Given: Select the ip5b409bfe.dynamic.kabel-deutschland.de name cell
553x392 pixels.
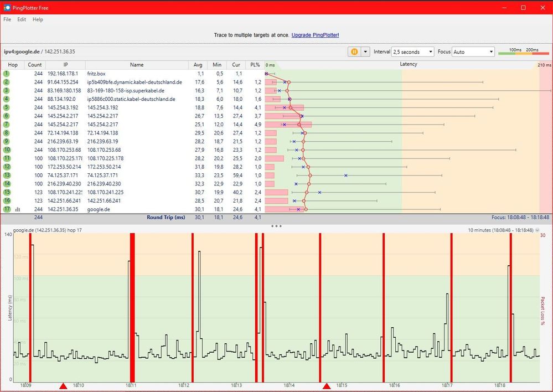Looking at the screenshot, I should (x=135, y=82).
